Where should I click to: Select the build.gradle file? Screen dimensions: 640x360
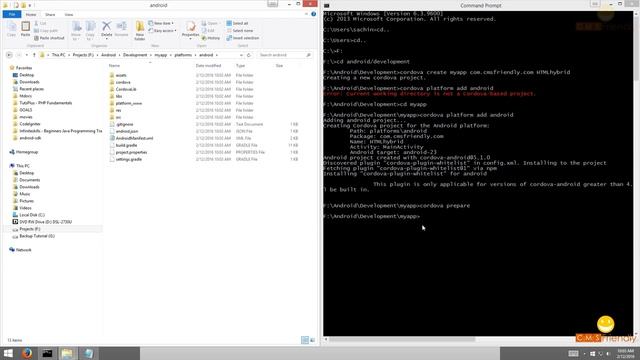click(x=126, y=145)
